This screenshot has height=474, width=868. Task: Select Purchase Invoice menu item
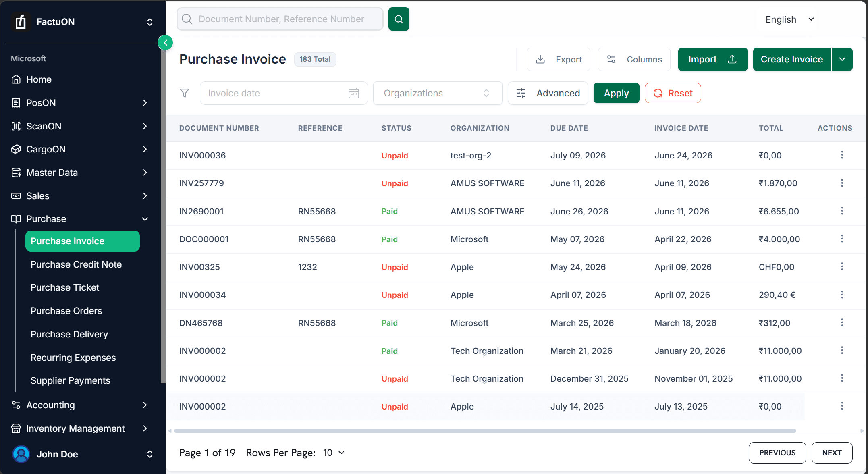(83, 241)
